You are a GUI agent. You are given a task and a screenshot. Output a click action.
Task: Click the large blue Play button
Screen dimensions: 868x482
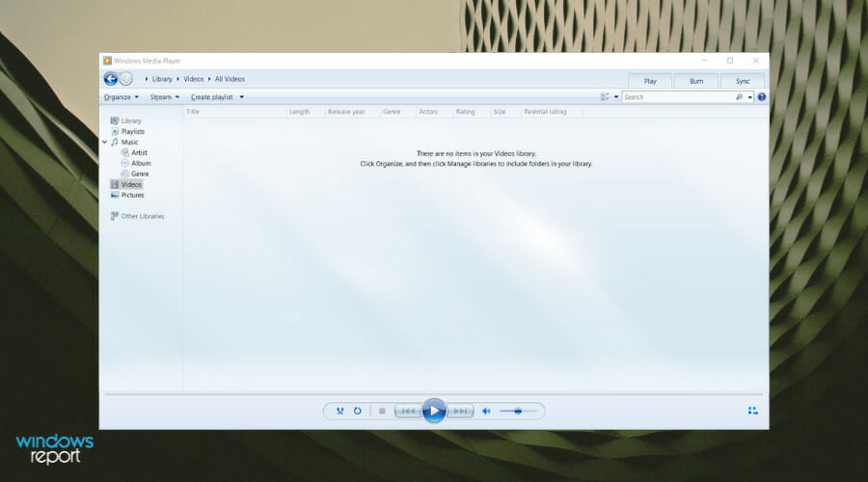coord(434,411)
